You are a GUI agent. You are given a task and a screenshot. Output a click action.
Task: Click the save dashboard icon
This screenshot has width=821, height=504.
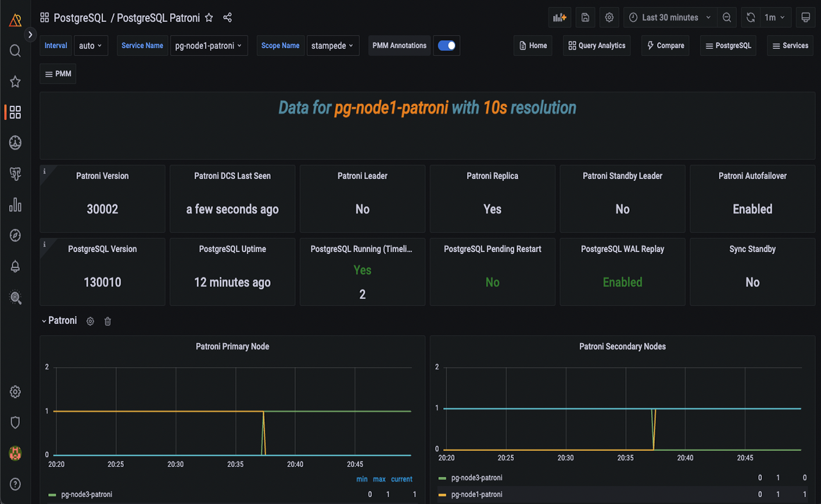(x=585, y=17)
